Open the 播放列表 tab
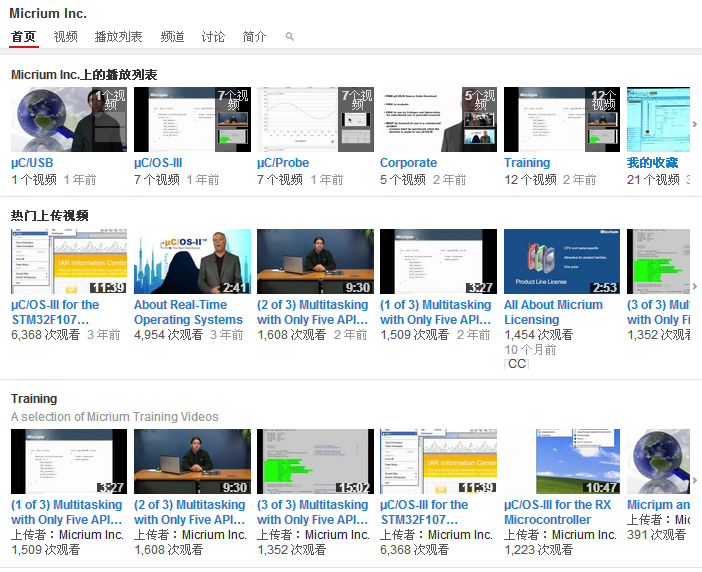Image resolution: width=702 pixels, height=572 pixels. pyautogui.click(x=119, y=37)
